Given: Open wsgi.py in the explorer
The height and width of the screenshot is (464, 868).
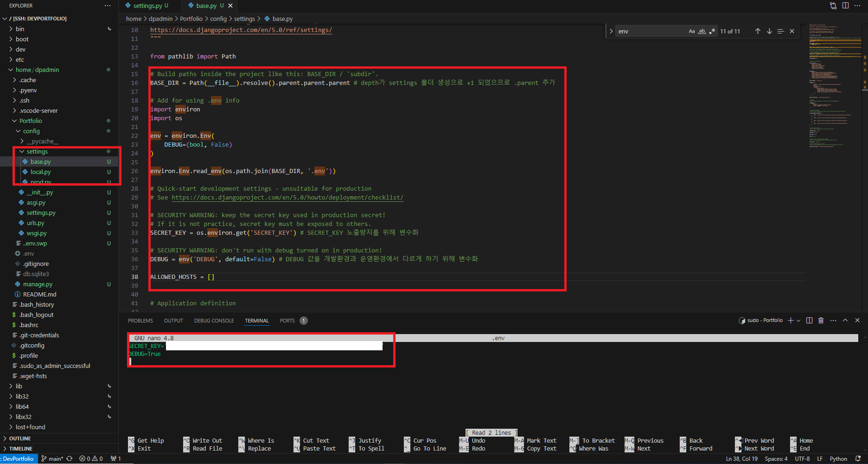Looking at the screenshot, I should [x=37, y=233].
